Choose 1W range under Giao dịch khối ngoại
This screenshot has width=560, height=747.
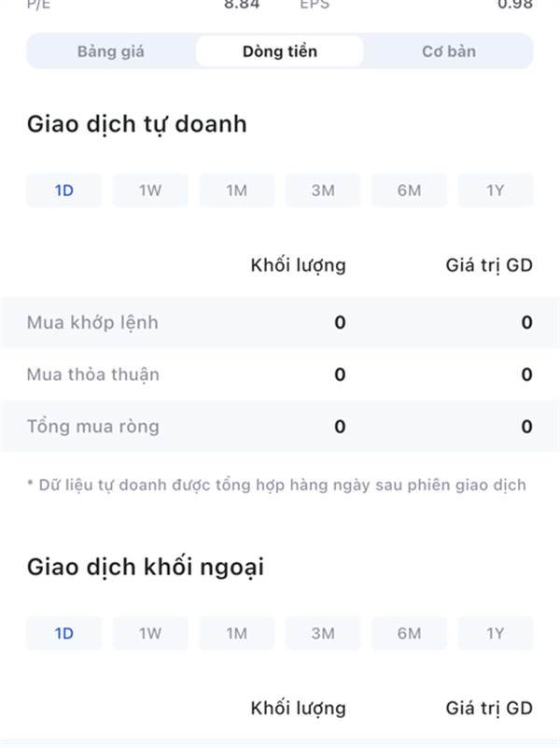[x=150, y=634]
